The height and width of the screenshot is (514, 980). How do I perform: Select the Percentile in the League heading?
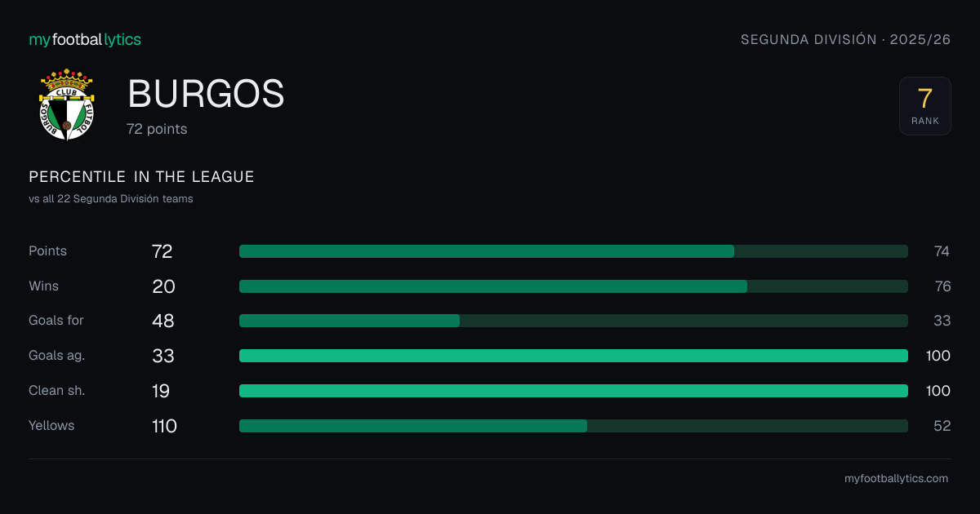(141, 177)
